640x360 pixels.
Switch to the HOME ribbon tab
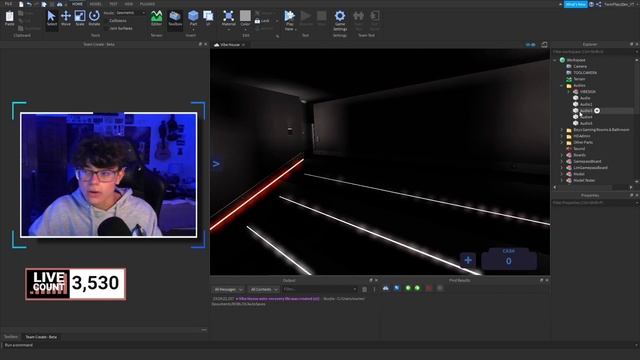[x=77, y=4]
